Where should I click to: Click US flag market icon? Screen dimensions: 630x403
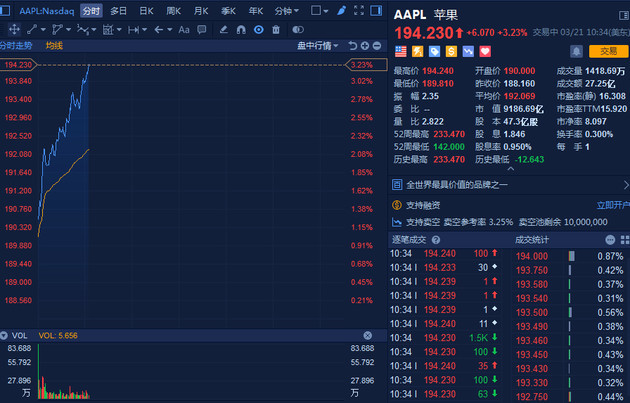coord(401,51)
